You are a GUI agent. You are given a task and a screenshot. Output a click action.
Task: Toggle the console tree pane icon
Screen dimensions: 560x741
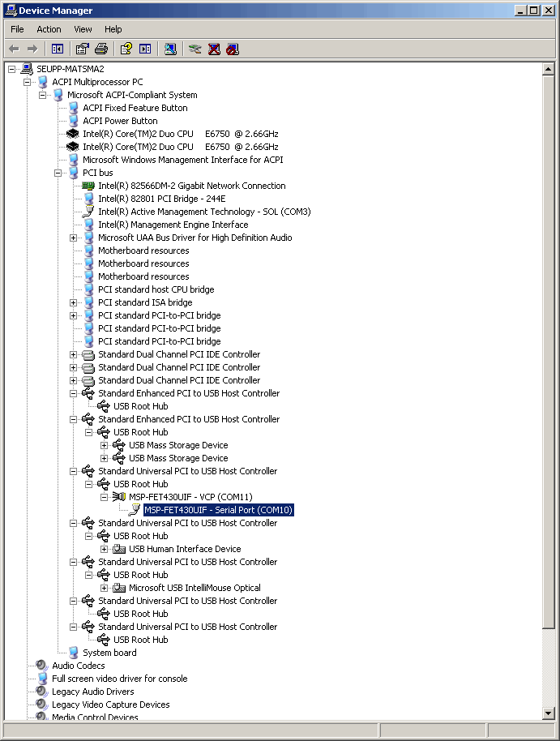[58, 49]
